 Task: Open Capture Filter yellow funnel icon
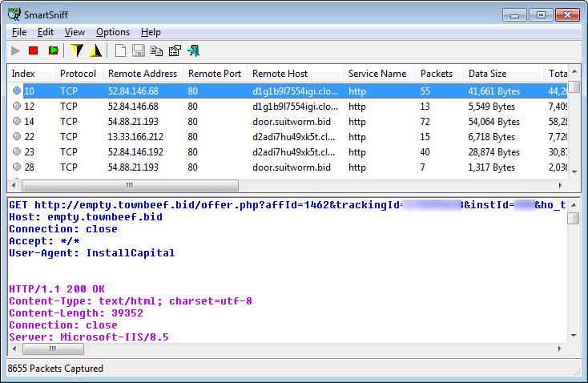[x=77, y=50]
